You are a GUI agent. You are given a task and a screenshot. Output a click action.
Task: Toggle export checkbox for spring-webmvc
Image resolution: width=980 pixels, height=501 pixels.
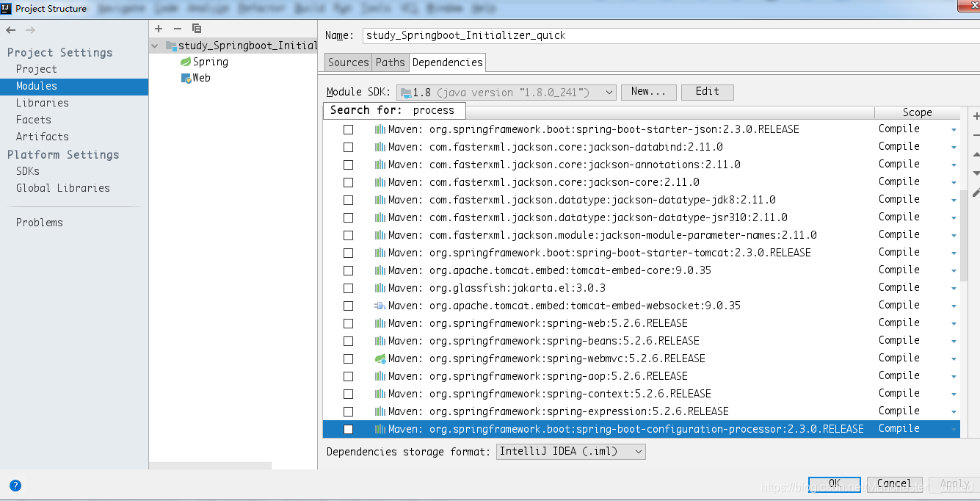[x=349, y=358]
